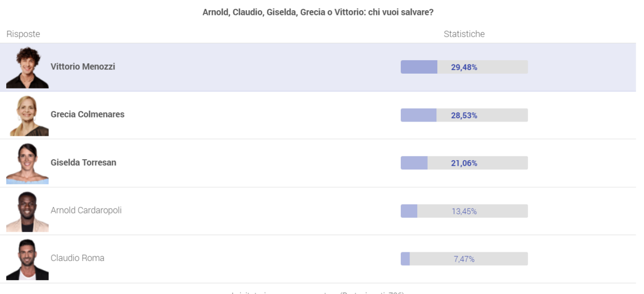Click Grecia Colmenares' profile photo
Image resolution: width=644 pixels, height=294 pixels.
click(27, 115)
